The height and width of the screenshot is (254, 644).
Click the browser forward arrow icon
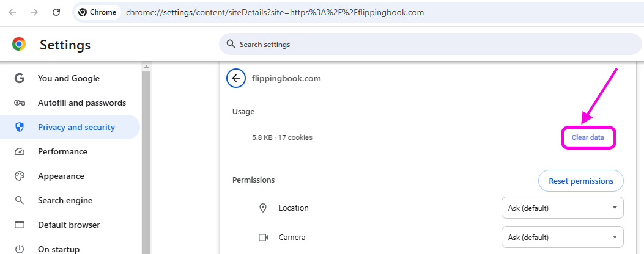click(34, 12)
